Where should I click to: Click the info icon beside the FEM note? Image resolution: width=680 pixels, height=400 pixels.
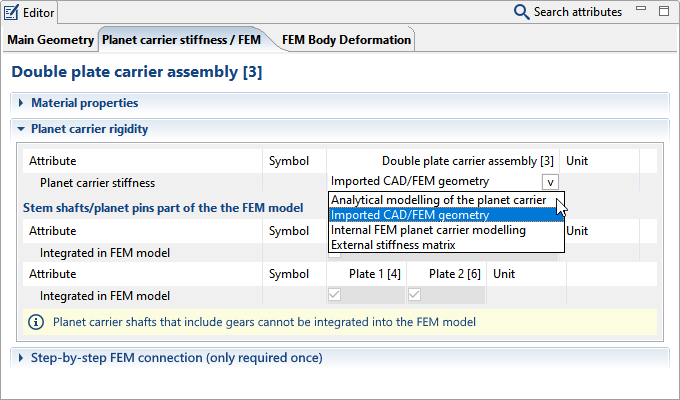point(36,322)
